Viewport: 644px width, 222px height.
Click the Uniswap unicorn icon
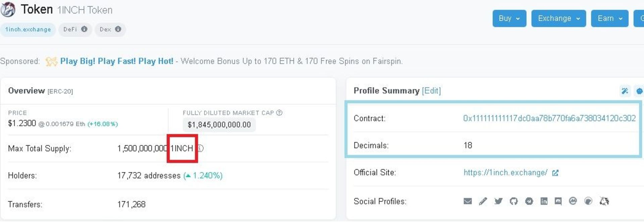604,201
